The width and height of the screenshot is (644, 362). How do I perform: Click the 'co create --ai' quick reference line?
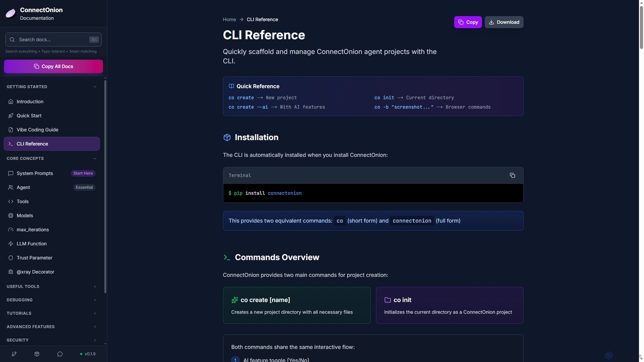click(277, 107)
